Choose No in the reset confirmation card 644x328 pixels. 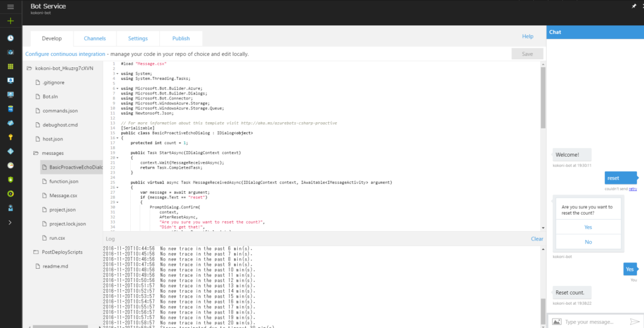(x=588, y=242)
